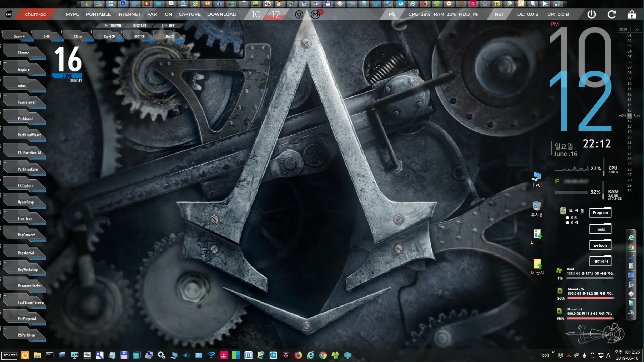Open the Tools folder widget

(600, 229)
